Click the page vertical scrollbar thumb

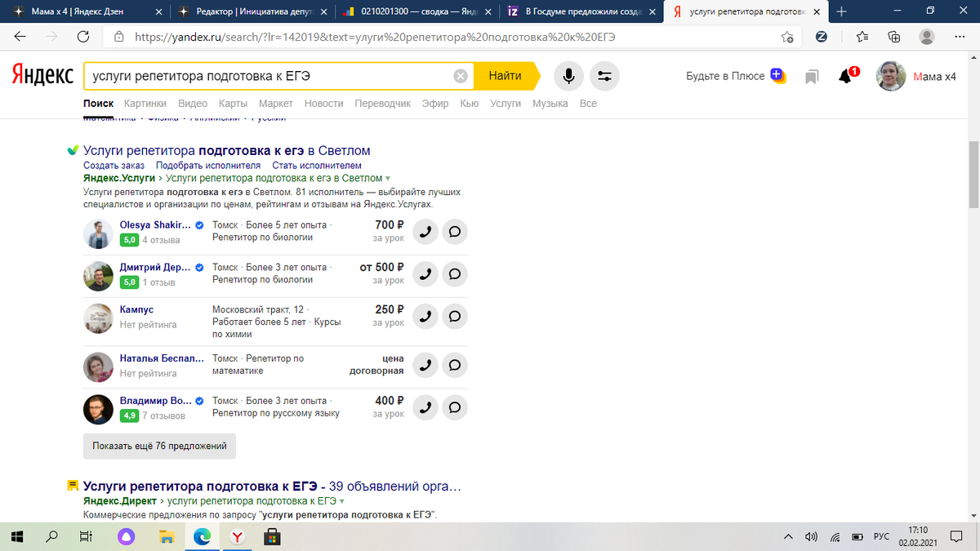click(973, 176)
